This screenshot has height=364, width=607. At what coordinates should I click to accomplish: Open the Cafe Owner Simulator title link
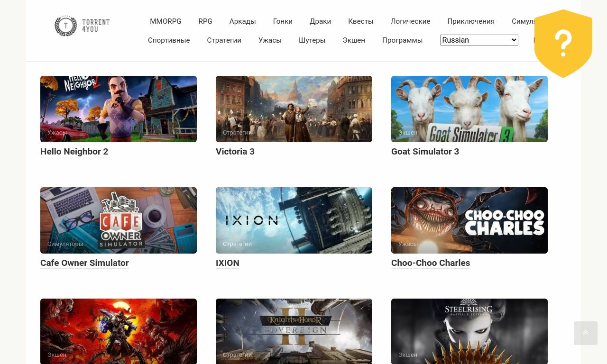click(x=84, y=263)
